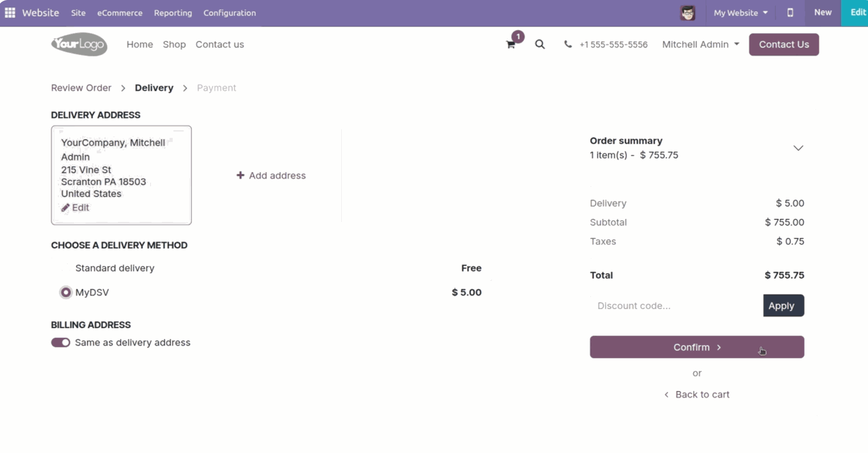The image size is (868, 453).
Task: Open the Mitchell Admin user dropdown
Action: 701,44
